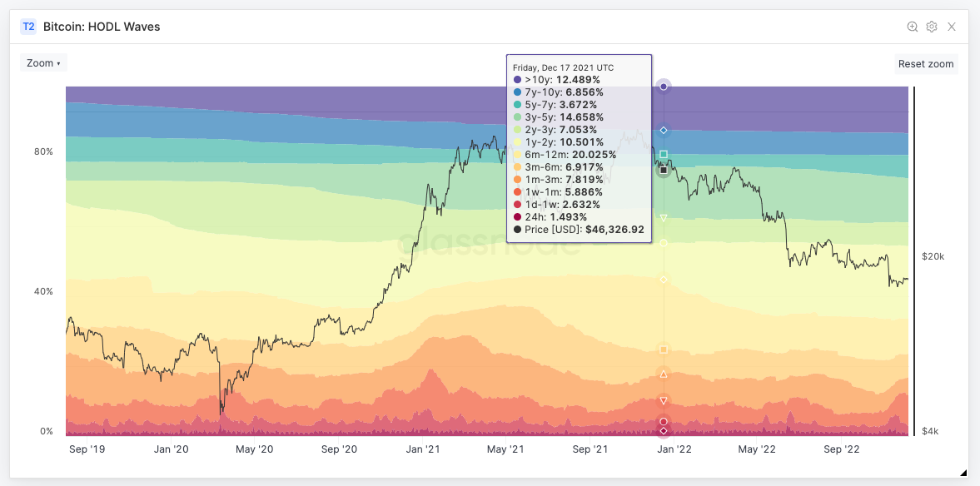Open the chart zoom magnifier tool
The image size is (980, 486).
[912, 26]
